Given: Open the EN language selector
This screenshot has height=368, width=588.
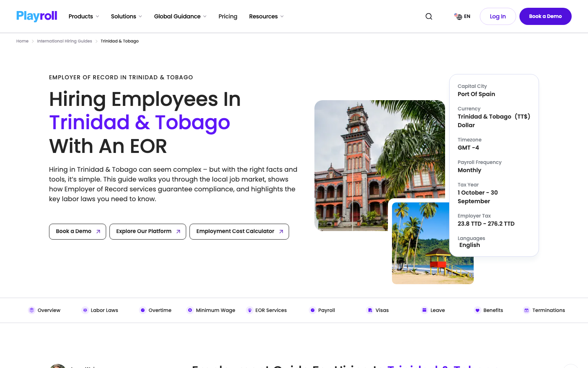Looking at the screenshot, I should [x=462, y=16].
